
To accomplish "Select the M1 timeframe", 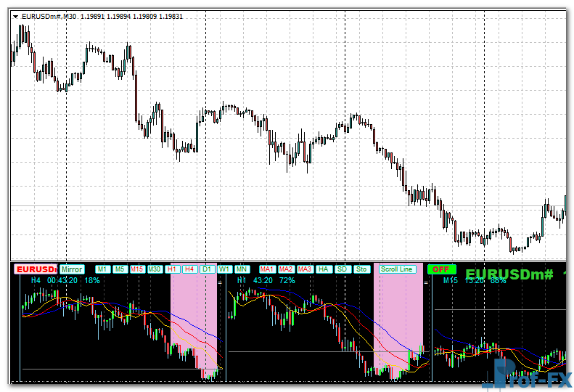I will coord(102,269).
